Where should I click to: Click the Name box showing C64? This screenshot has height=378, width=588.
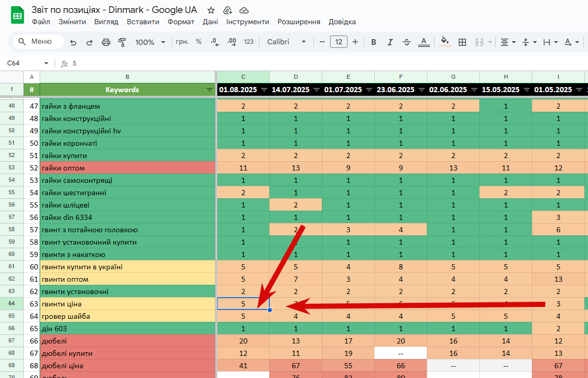[27, 63]
